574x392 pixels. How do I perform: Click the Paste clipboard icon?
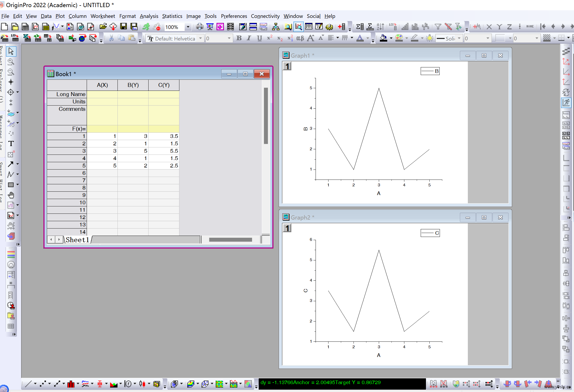[132, 38]
